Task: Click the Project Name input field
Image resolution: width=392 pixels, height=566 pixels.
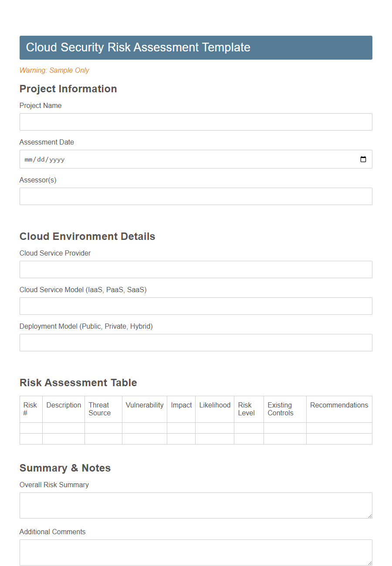Action: point(196,122)
